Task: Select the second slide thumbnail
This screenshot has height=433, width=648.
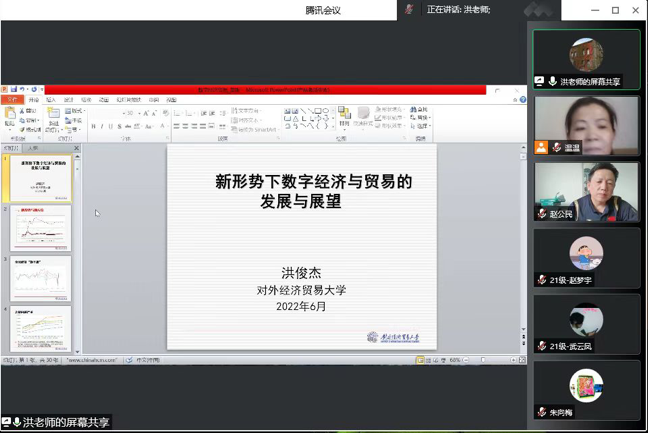Action: click(x=41, y=229)
